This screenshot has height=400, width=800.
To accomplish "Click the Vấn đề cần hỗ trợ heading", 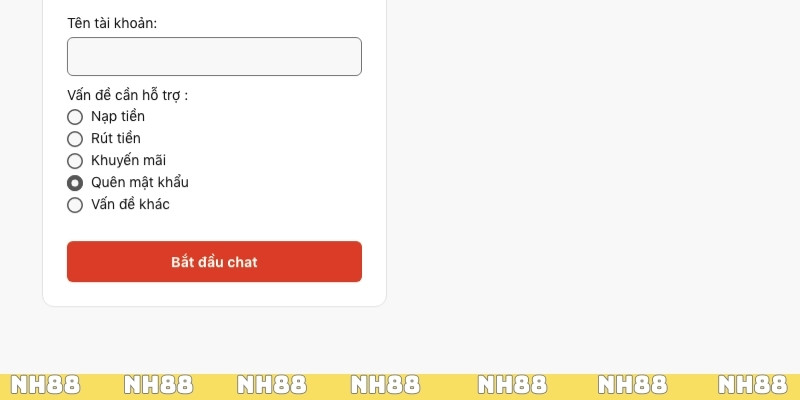I will click(128, 95).
